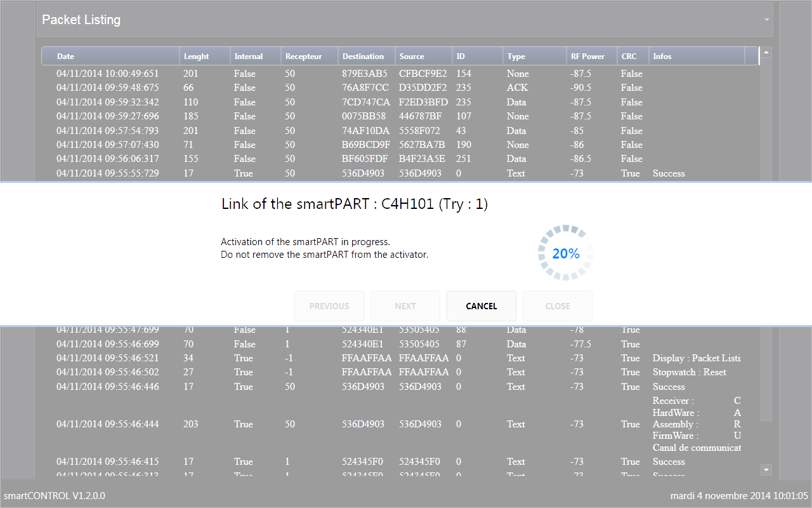
Task: Click the packet list vertical scrollbar thumb
Action: (x=766, y=239)
